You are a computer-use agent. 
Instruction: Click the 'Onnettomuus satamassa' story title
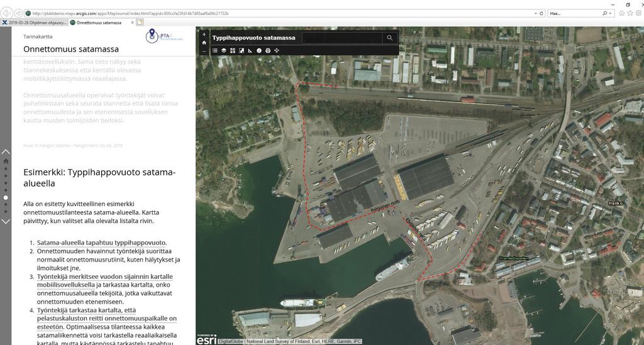click(71, 49)
